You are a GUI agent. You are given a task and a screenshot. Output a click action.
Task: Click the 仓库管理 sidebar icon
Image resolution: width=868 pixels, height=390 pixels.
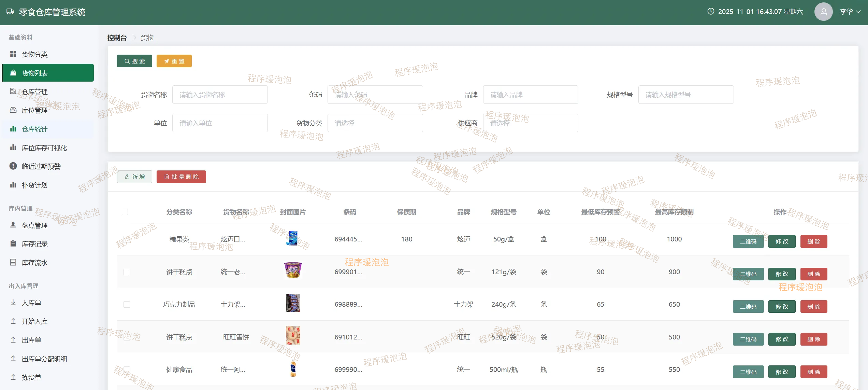point(13,91)
